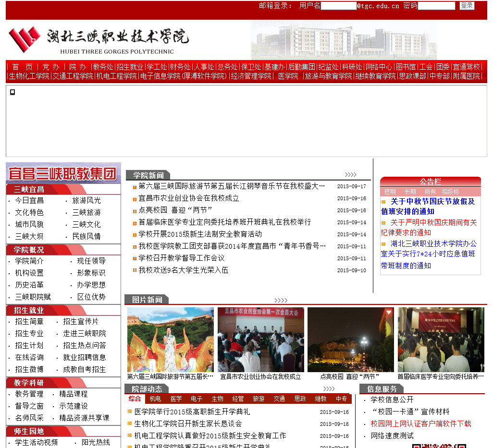Click the 院部动态 more arrows

coord(329,389)
